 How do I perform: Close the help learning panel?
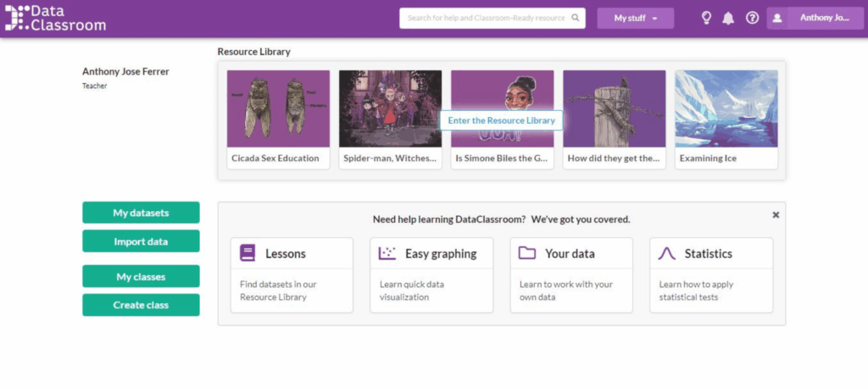[x=776, y=214]
